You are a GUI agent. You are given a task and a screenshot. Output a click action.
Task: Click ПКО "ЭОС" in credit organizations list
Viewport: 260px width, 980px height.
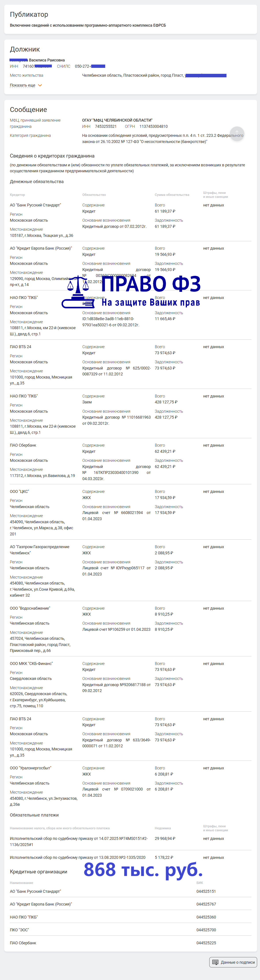pyautogui.click(x=19, y=930)
